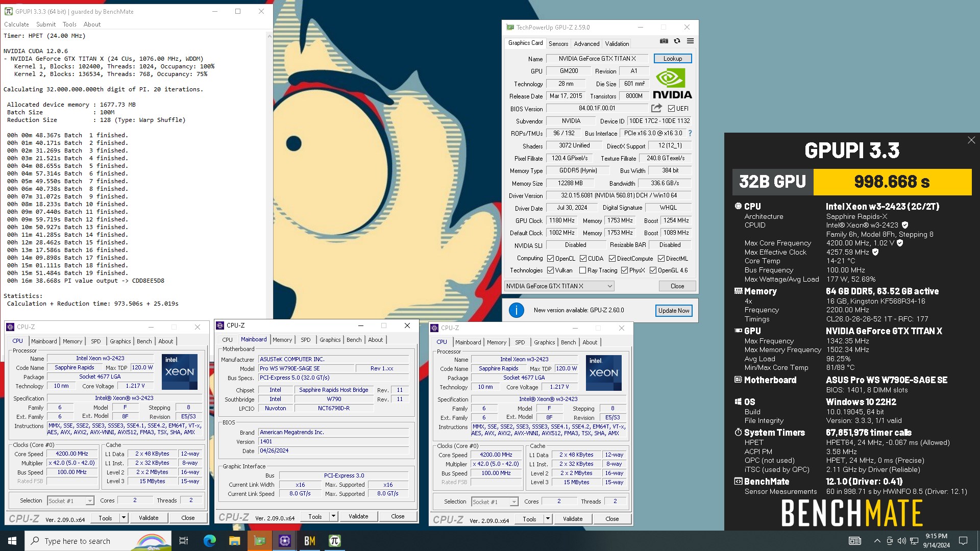Toggle the Vulkan checkbox

[x=550, y=270]
